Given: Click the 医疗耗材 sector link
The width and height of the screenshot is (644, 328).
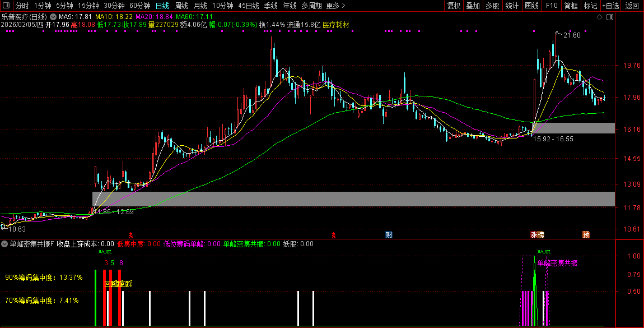Looking at the screenshot, I should point(336,25).
